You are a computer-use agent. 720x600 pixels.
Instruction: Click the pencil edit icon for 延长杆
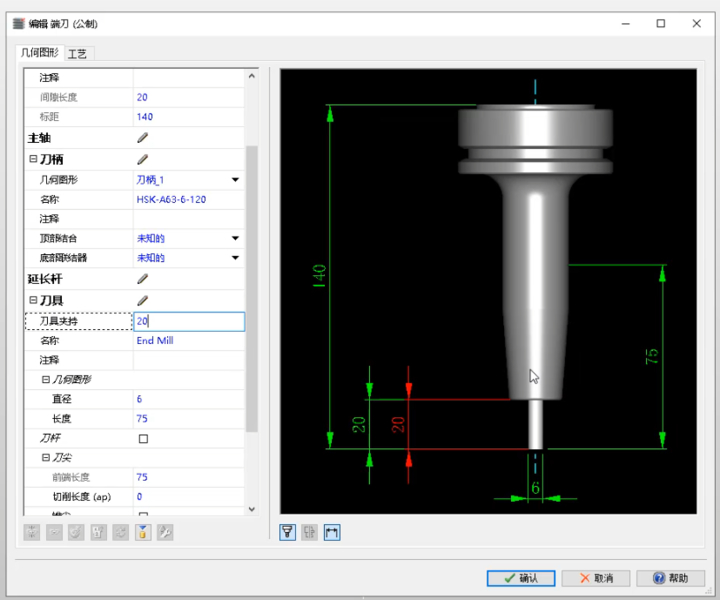(x=143, y=279)
